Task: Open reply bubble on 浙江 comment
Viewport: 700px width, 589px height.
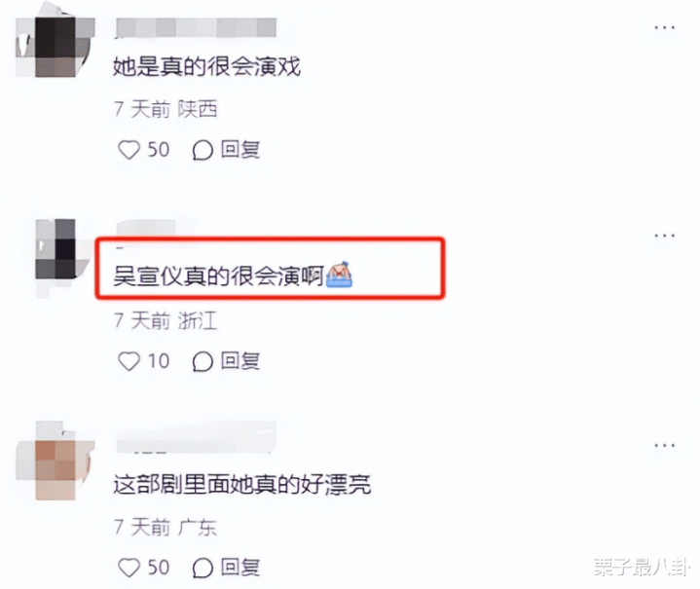Action: [x=203, y=361]
